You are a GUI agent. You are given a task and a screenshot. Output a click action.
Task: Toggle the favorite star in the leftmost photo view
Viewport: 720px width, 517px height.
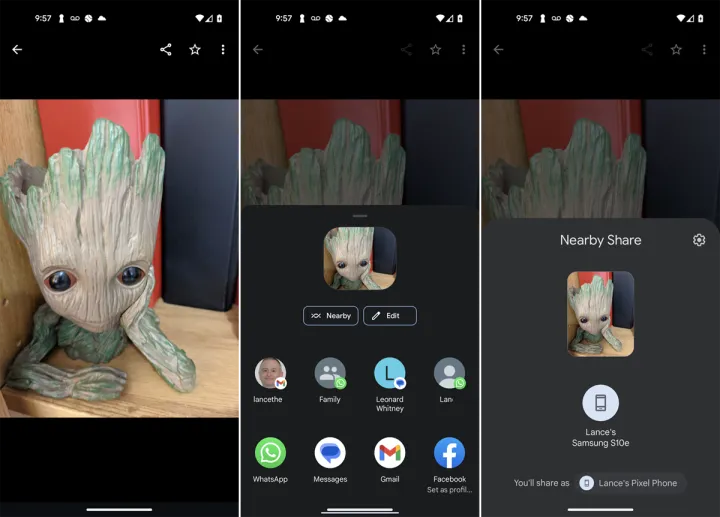point(195,50)
